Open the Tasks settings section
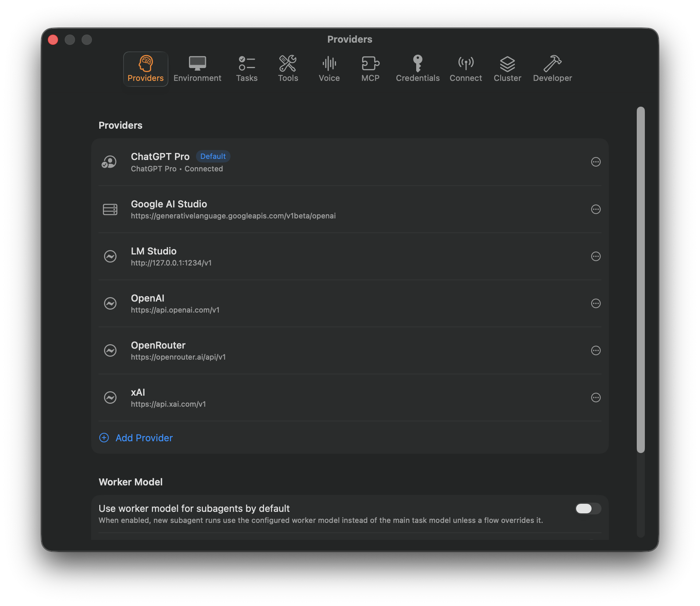 (x=247, y=69)
